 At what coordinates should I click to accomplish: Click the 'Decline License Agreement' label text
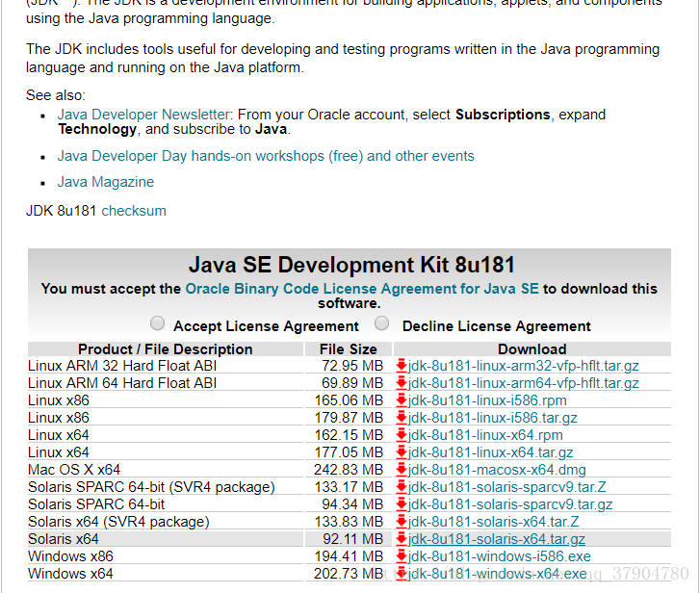tap(497, 326)
